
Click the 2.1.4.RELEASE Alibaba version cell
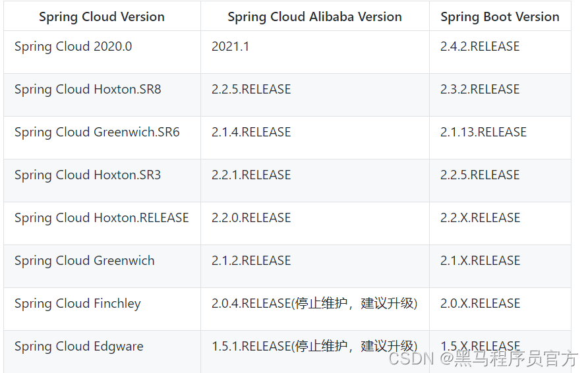pos(251,132)
